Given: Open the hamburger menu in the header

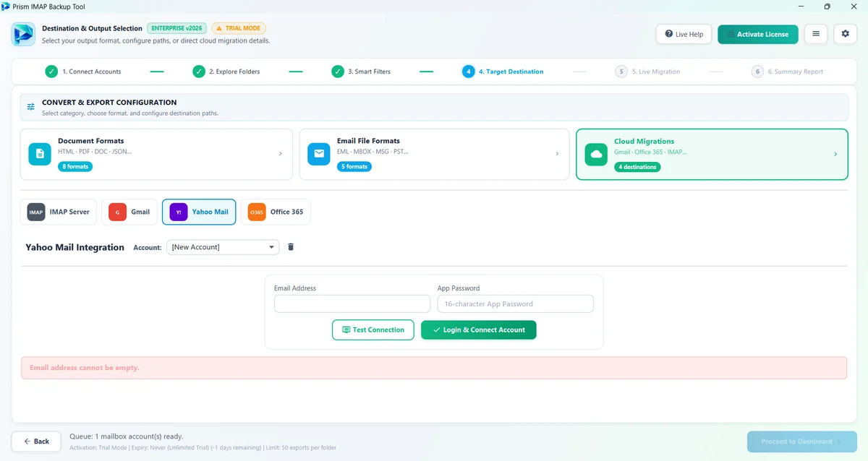Looking at the screenshot, I should point(816,34).
